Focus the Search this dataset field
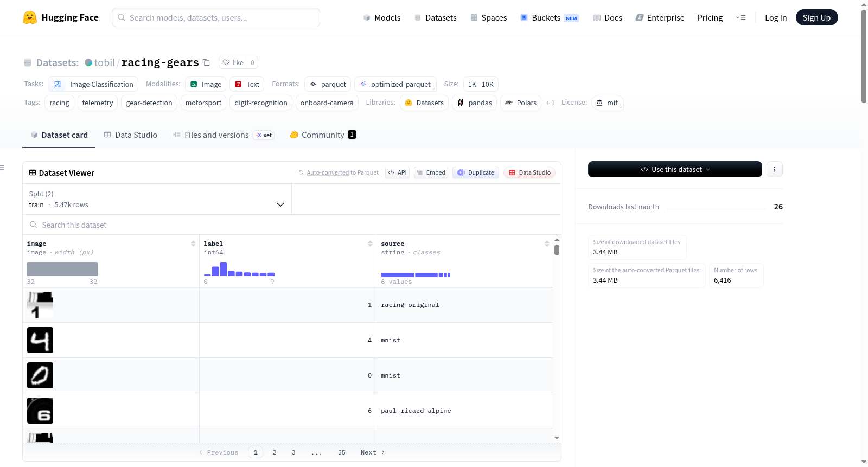868x467 pixels. (292, 225)
